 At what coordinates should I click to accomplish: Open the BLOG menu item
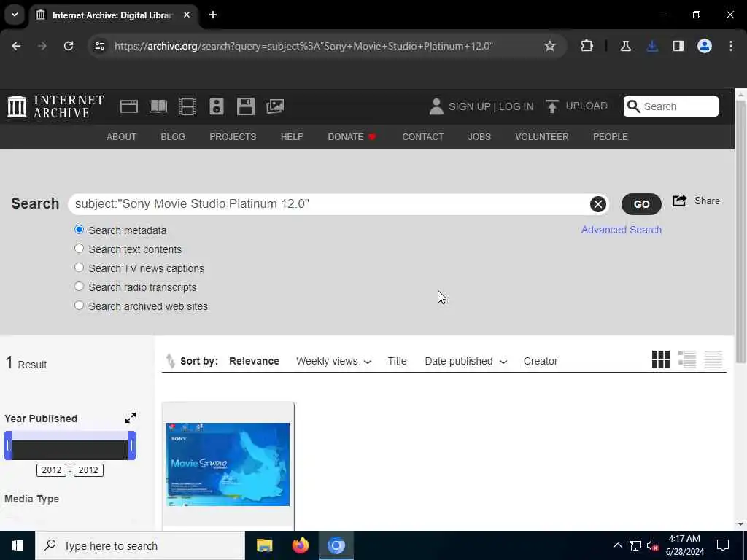click(x=173, y=136)
